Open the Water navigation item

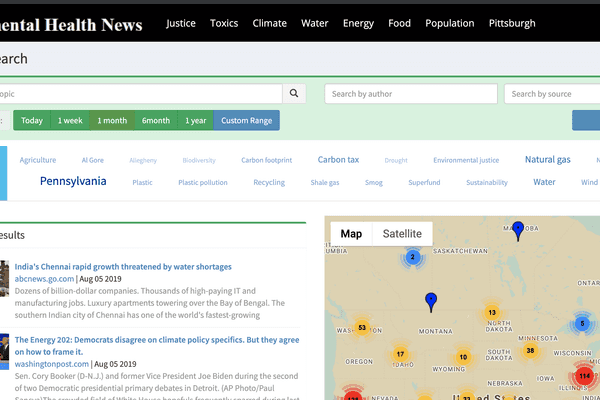point(315,23)
